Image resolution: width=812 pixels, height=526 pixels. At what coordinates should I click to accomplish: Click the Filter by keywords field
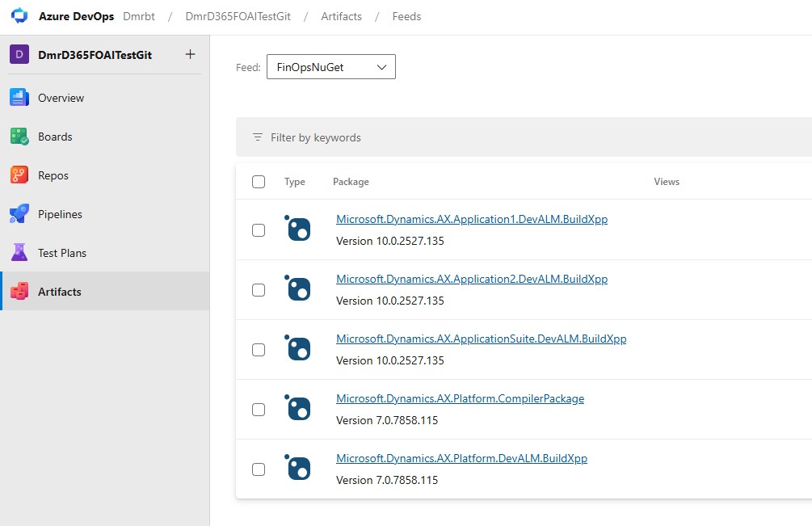coord(524,137)
